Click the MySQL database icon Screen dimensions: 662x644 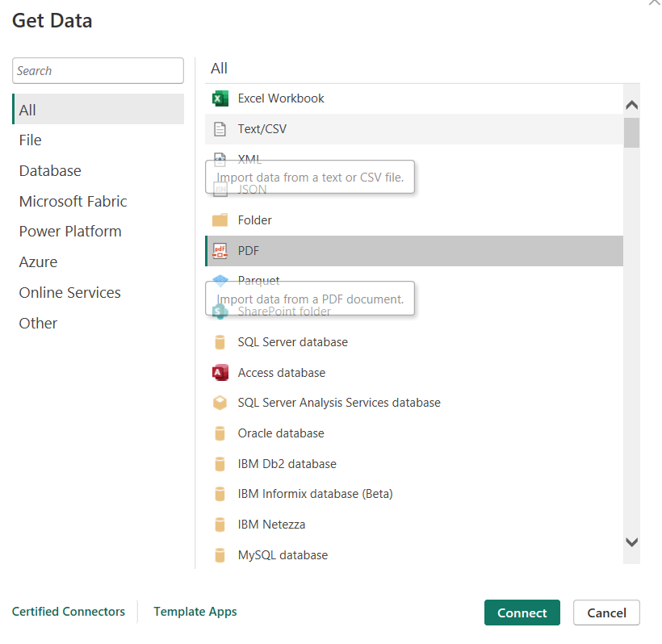(220, 555)
